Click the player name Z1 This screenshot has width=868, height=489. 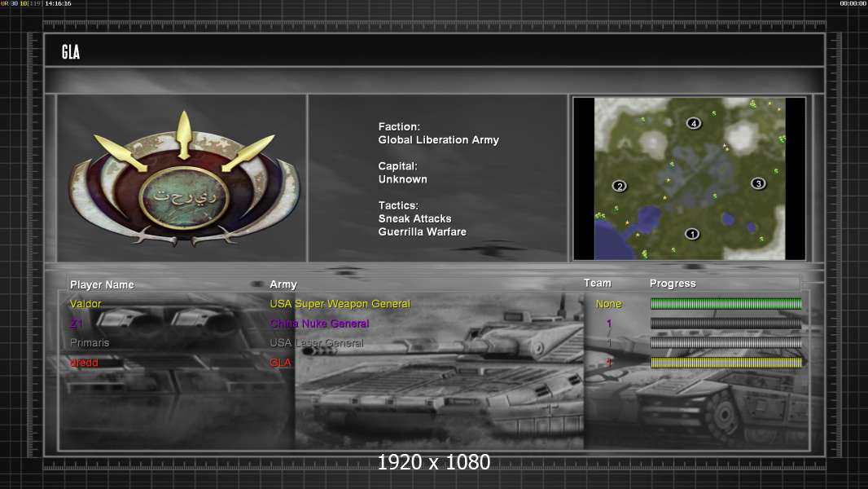click(77, 324)
